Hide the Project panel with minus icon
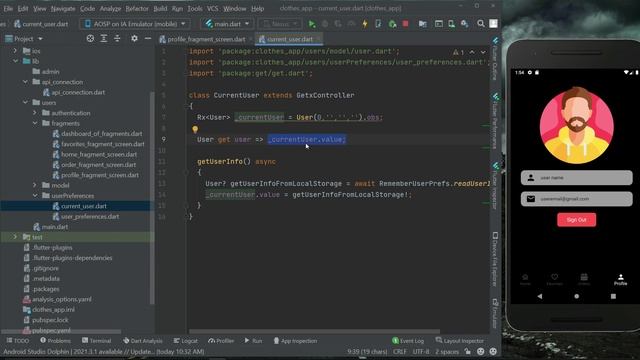The image size is (640, 360). (148, 38)
